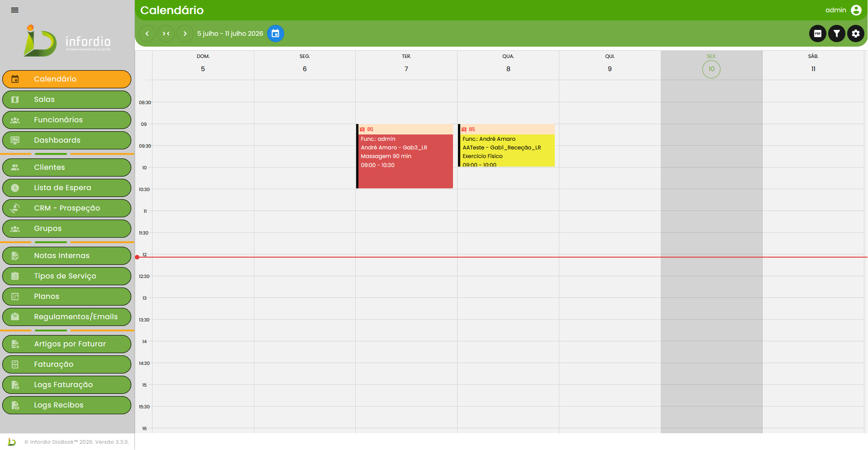Open Logs Recibos menu item

67,405
